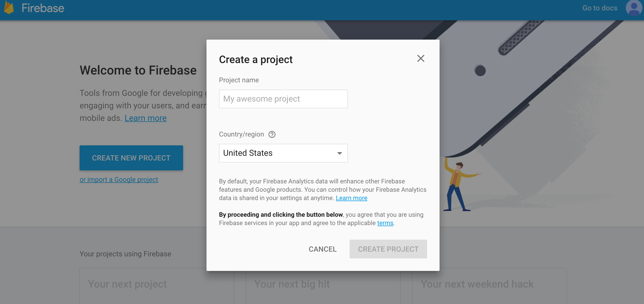
Task: Follow the Learn more link about Analytics
Action: tap(351, 198)
